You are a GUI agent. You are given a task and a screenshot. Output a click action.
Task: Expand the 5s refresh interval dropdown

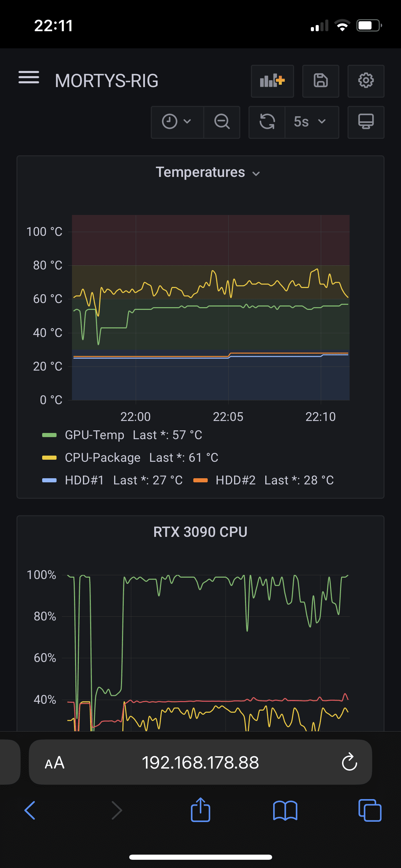click(312, 122)
